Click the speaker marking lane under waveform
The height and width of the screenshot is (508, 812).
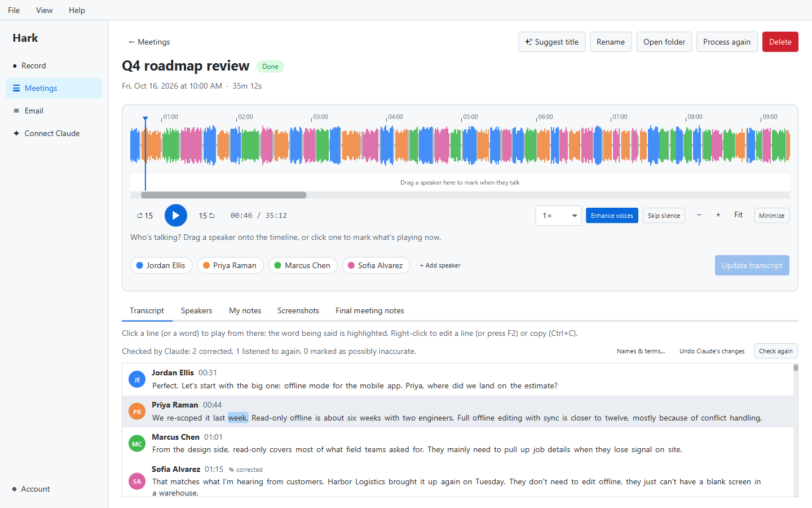(x=460, y=182)
